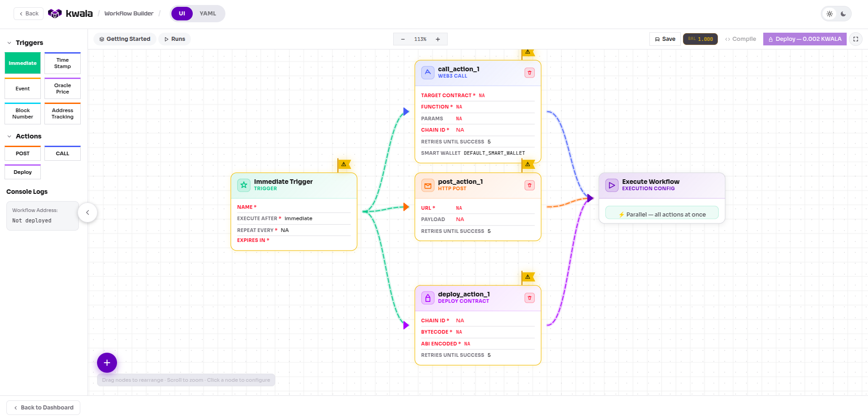Click the BYTECODE field in deploy_action_1
This screenshot has height=419, width=868.
tap(478, 332)
